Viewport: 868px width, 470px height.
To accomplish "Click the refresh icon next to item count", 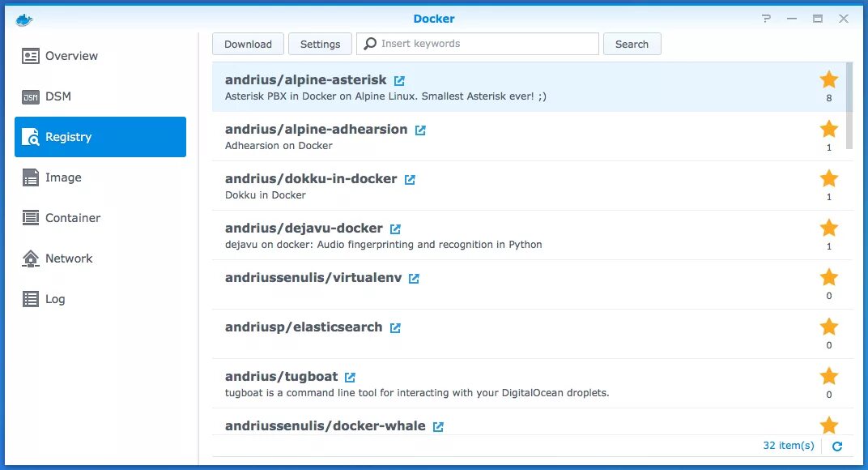I will click(837, 446).
